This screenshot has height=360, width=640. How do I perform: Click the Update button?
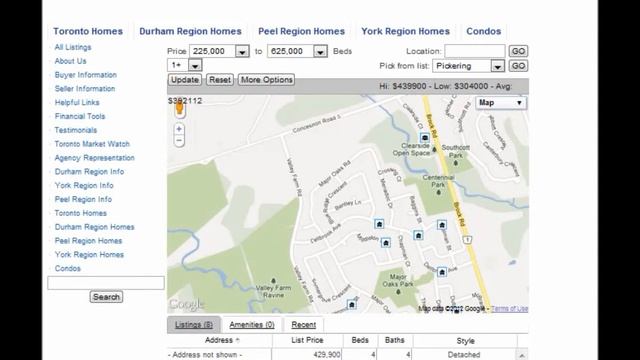point(184,80)
